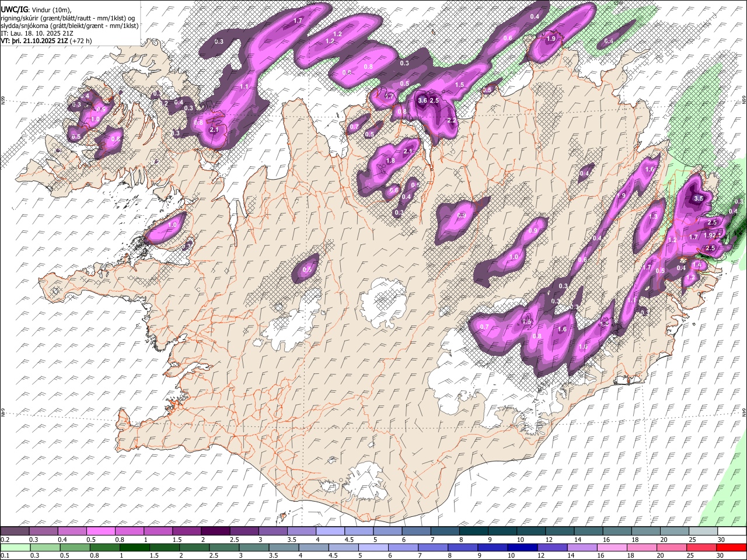The width and height of the screenshot is (747, 560).
Task: Pick the deep navy 10–12 swatch, lower scale
Action: [x=522, y=547]
